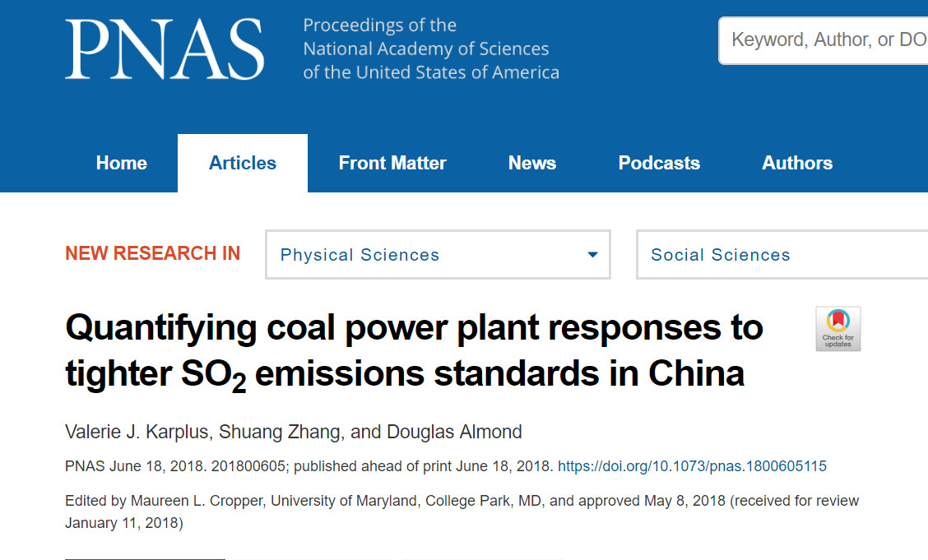Viewport: 928px width, 560px height.
Task: Click the Keyword, Author, or DOI search field
Action: [x=824, y=40]
